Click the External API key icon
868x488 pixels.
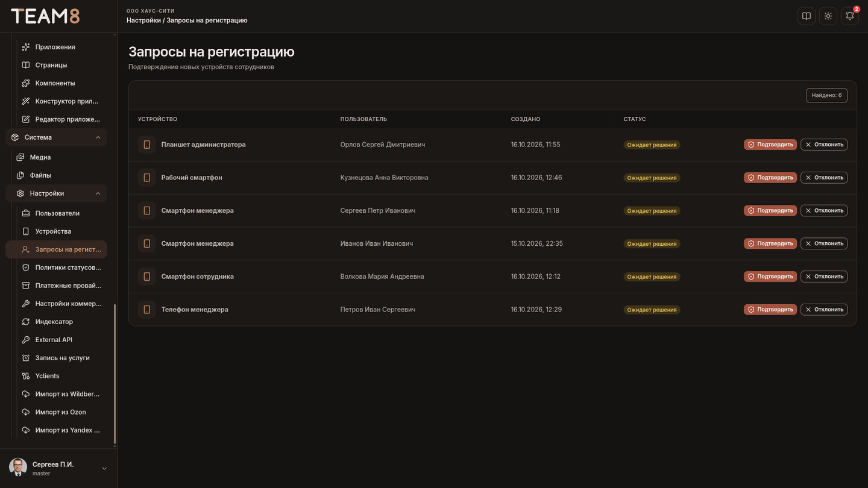click(26, 340)
